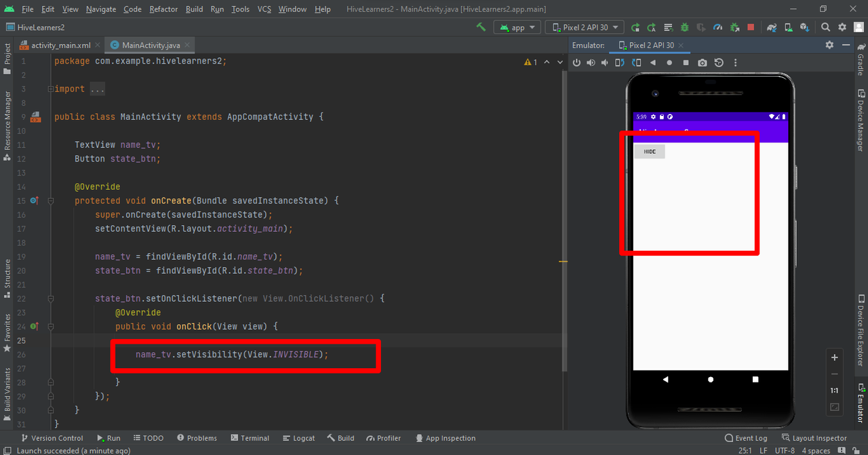Open the SDK Manager icon

(x=804, y=27)
